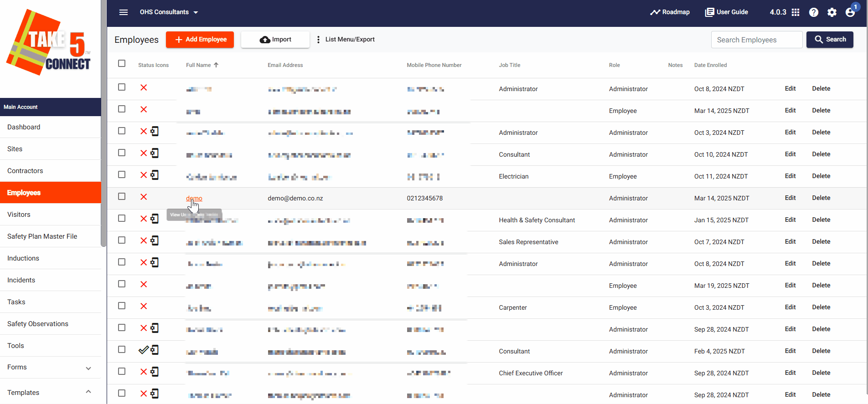Delete the Electrician employee row
The height and width of the screenshot is (404, 868).
click(821, 176)
